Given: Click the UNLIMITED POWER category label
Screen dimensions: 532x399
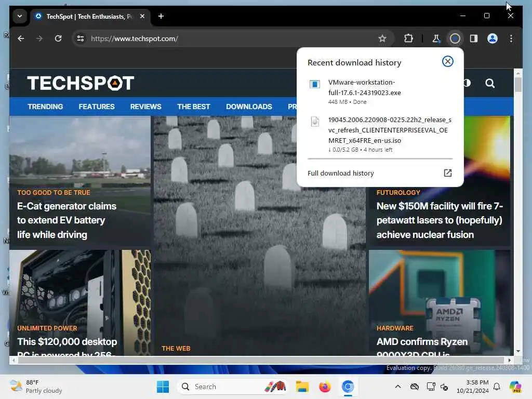Looking at the screenshot, I should (47, 328).
